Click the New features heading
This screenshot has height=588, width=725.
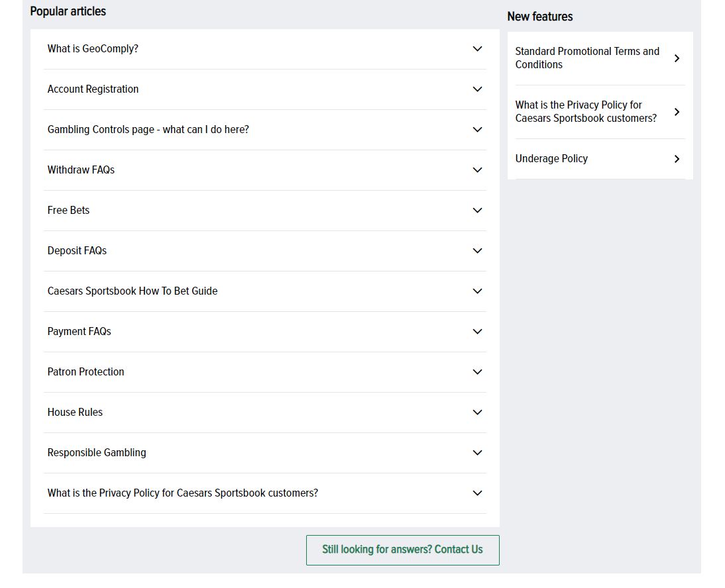[540, 17]
